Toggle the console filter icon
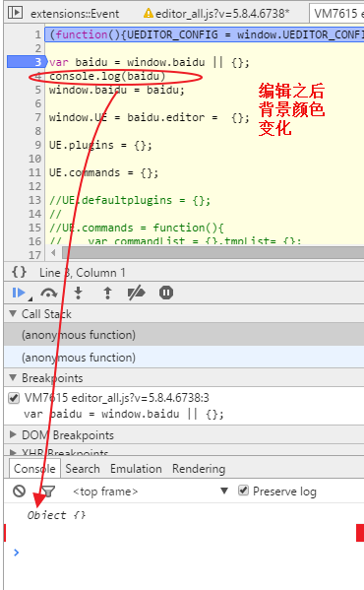This screenshot has height=590, width=364. pos(47,492)
